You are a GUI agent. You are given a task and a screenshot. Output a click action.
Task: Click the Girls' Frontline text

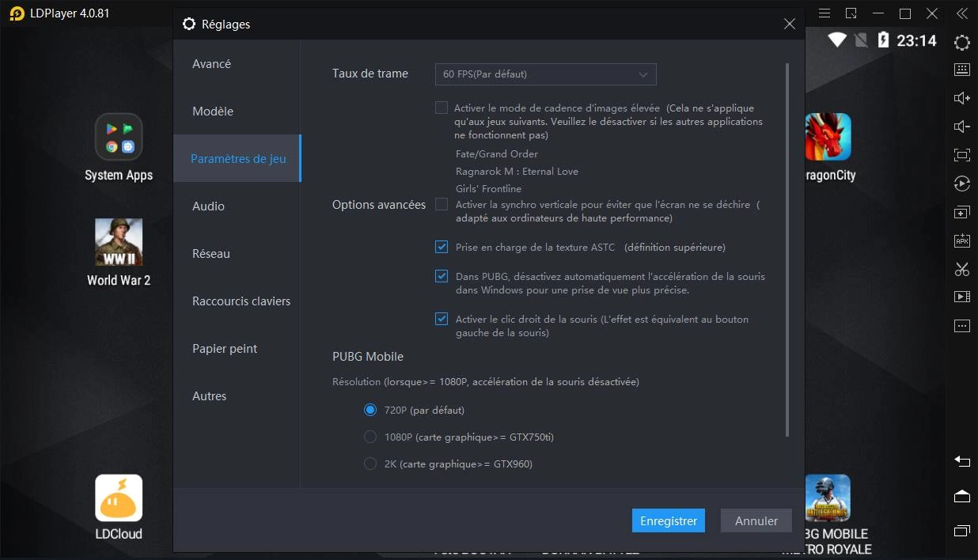coord(488,188)
